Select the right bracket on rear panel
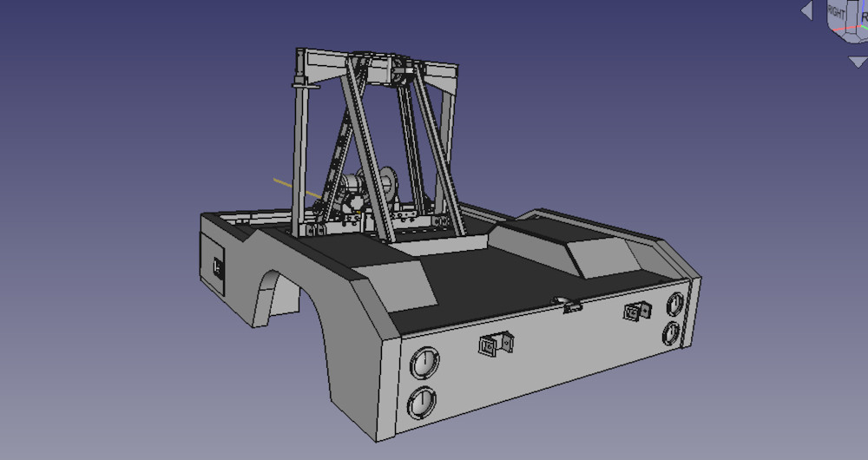868x460 pixels. [638, 311]
